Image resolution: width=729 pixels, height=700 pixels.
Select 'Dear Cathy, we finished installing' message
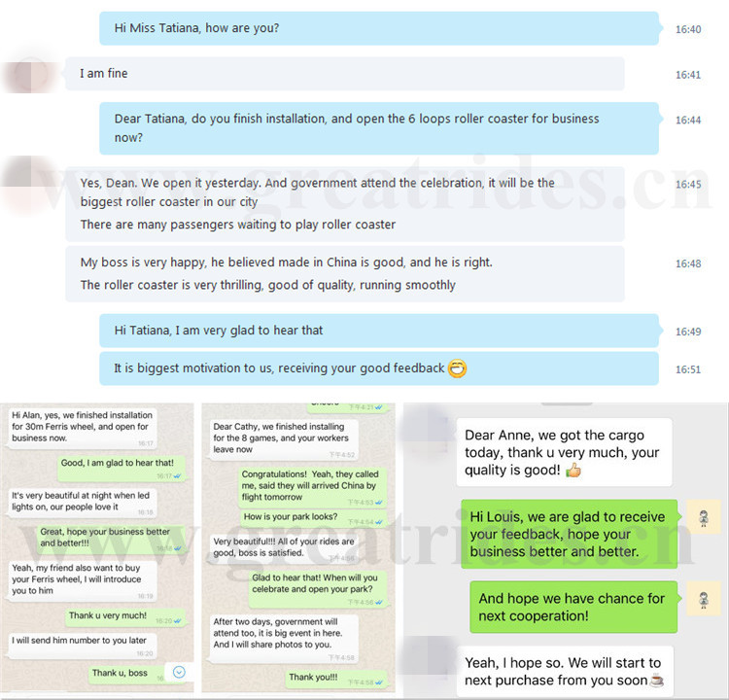(x=284, y=439)
